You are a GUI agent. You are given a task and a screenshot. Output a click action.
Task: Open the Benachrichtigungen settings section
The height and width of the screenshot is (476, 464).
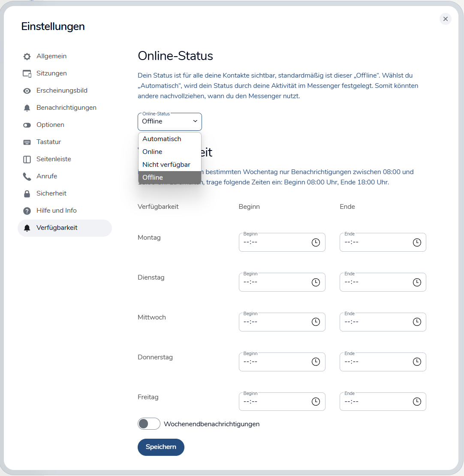(66, 108)
